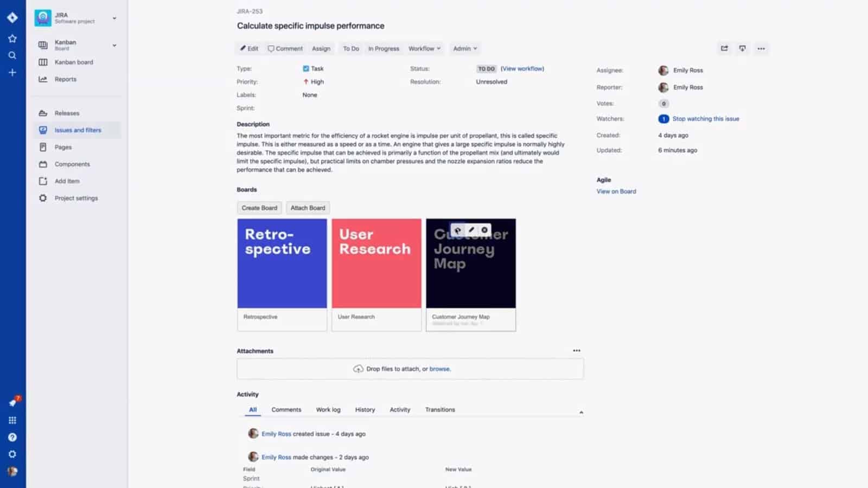The height and width of the screenshot is (488, 868).
Task: Click the Attach Board button
Action: 308,208
